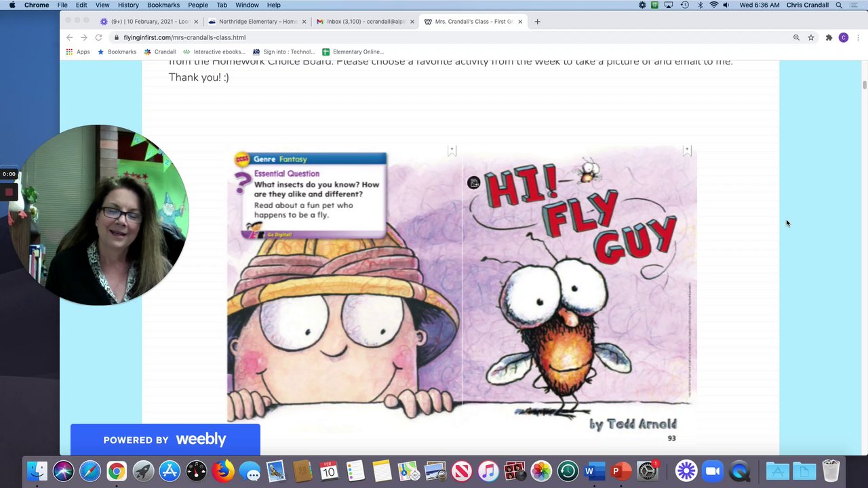The width and height of the screenshot is (868, 488).
Task: Open Microsoft Word in the Dock
Action: click(x=594, y=471)
